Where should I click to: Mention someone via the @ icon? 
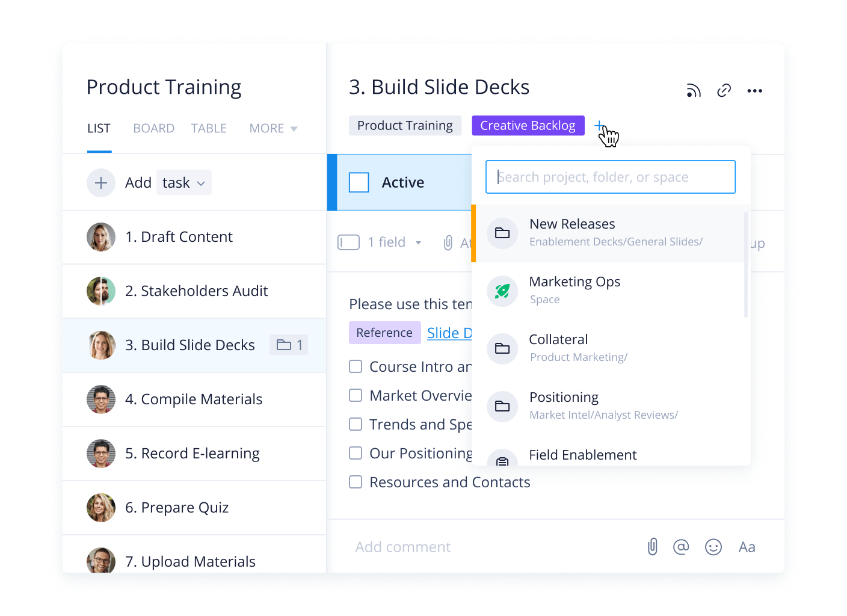tap(682, 547)
